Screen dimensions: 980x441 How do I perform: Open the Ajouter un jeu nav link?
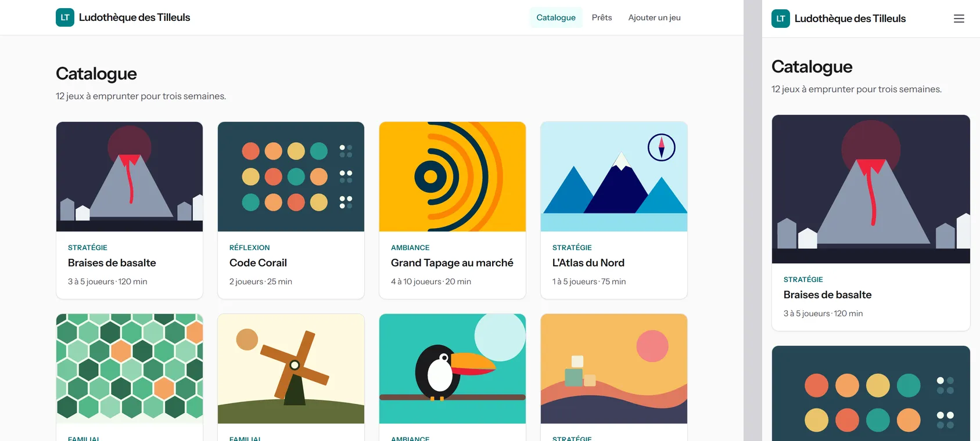pos(654,17)
